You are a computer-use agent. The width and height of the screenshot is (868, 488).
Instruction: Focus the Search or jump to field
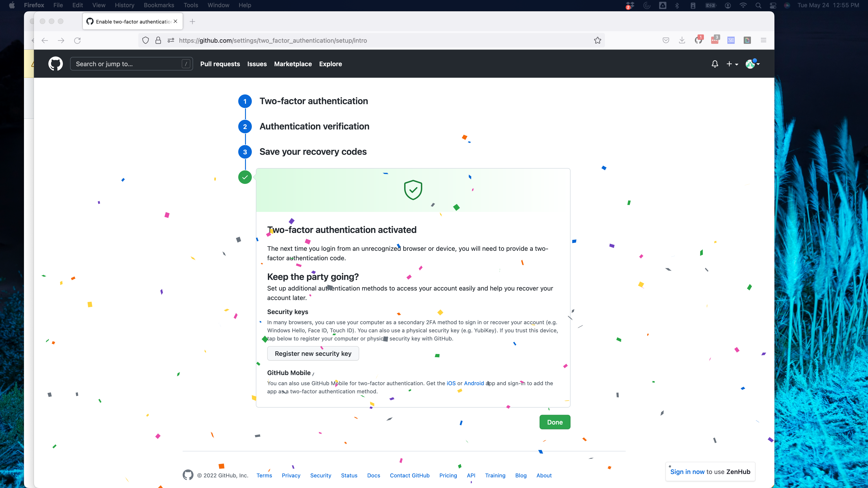pyautogui.click(x=131, y=64)
